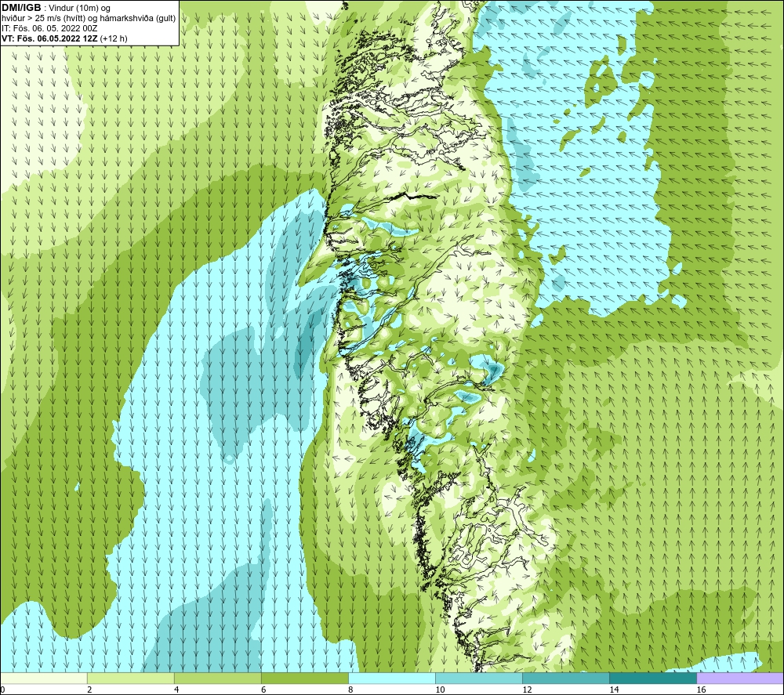Image resolution: width=784 pixels, height=695 pixels.
Task: Click the legend tick label '2'
Action: click(x=89, y=690)
